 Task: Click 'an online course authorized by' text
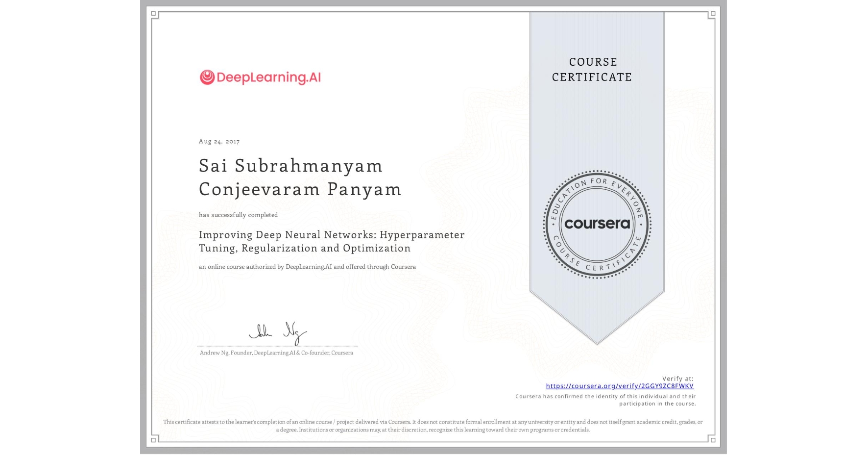[307, 267]
